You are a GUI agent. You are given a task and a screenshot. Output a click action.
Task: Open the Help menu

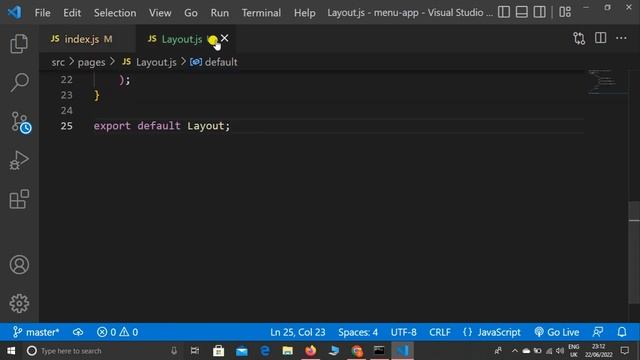(x=304, y=13)
